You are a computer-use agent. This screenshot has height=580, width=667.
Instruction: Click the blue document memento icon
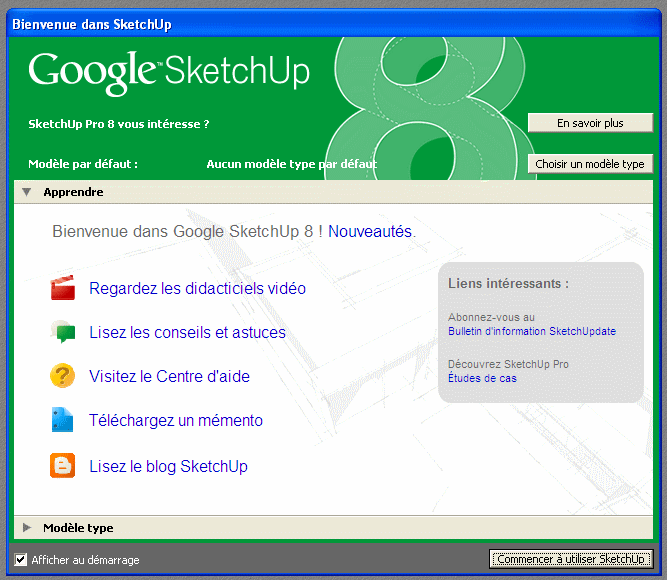63,420
